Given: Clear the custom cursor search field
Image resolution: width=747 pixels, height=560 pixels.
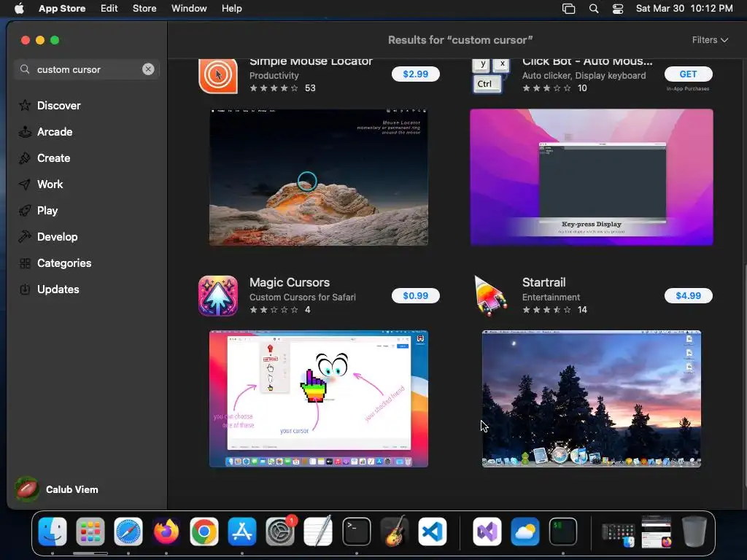Looking at the screenshot, I should [148, 69].
